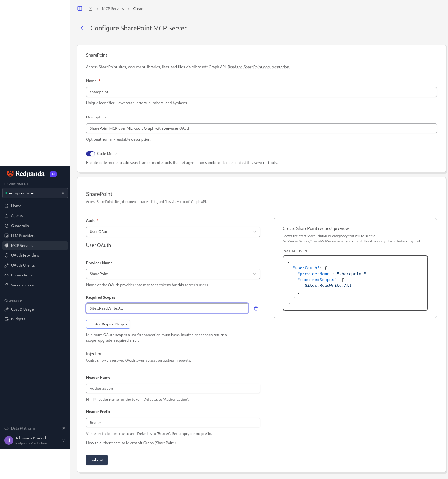Open Agents in the sidebar
The height and width of the screenshot is (479, 448).
click(x=35, y=216)
